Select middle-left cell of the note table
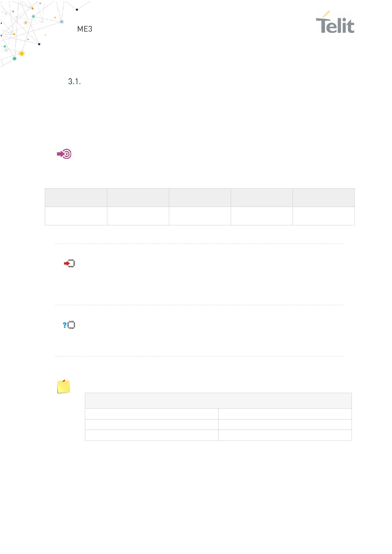Viewport: 392px width, 554px height. [151, 424]
